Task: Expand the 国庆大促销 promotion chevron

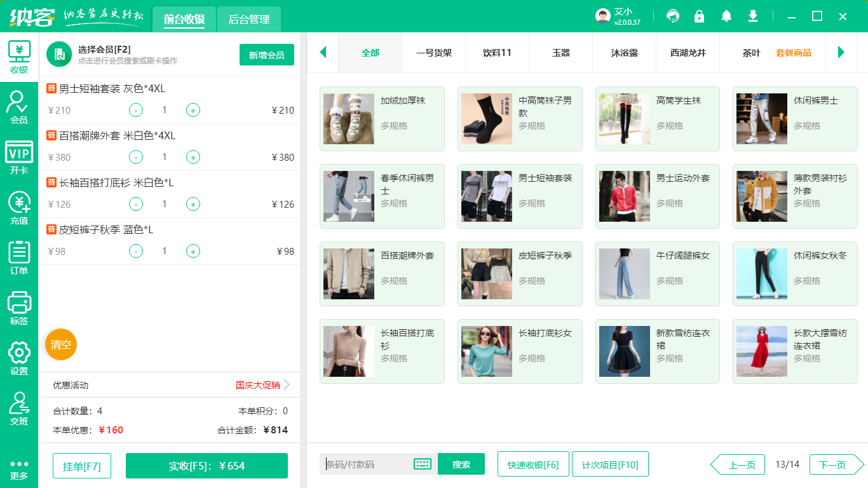Action: pos(287,384)
